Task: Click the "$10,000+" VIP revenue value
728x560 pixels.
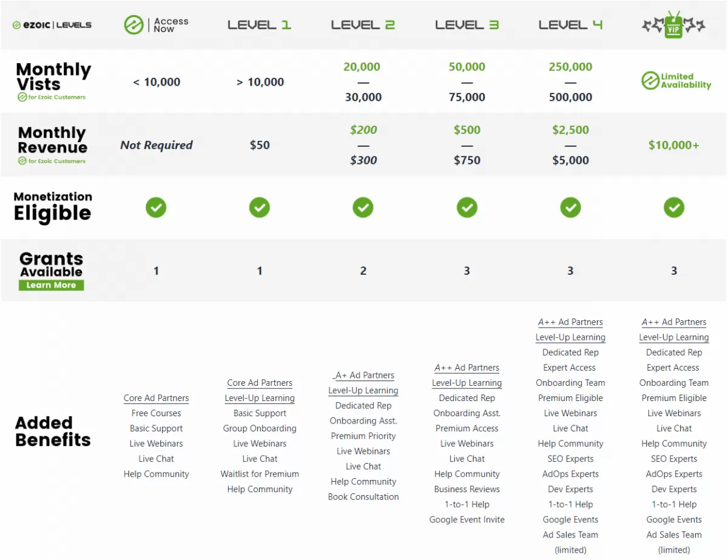Action: pyautogui.click(x=674, y=145)
